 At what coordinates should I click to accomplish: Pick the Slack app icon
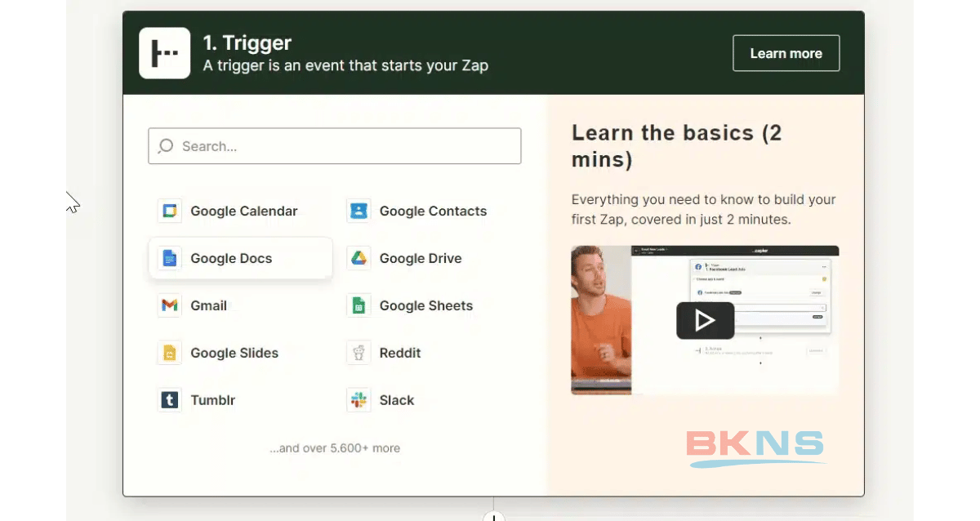(x=359, y=401)
